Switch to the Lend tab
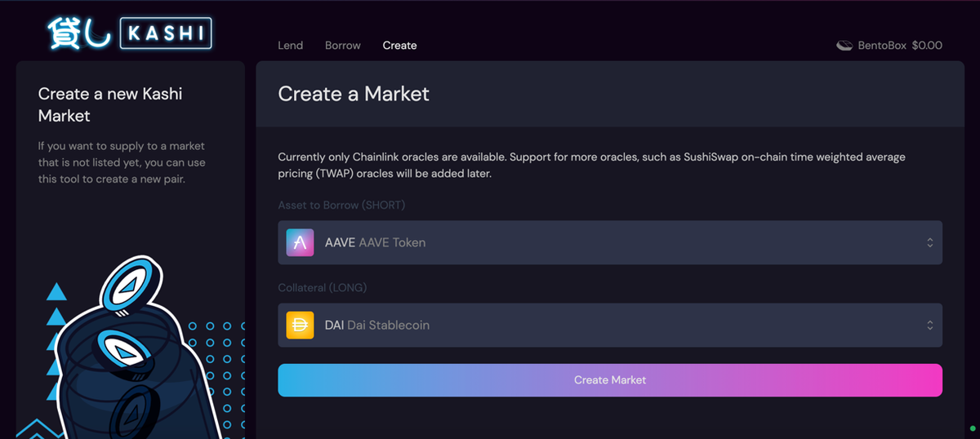Image resolution: width=980 pixels, height=439 pixels. (x=290, y=46)
